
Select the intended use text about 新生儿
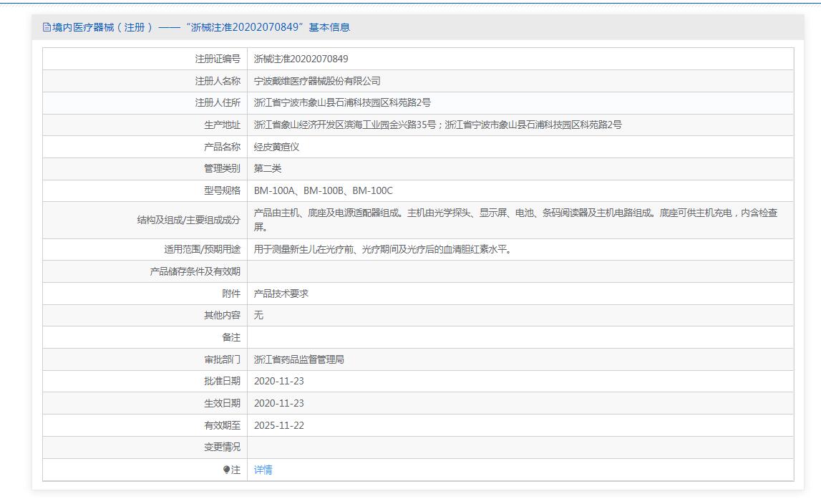click(x=383, y=249)
